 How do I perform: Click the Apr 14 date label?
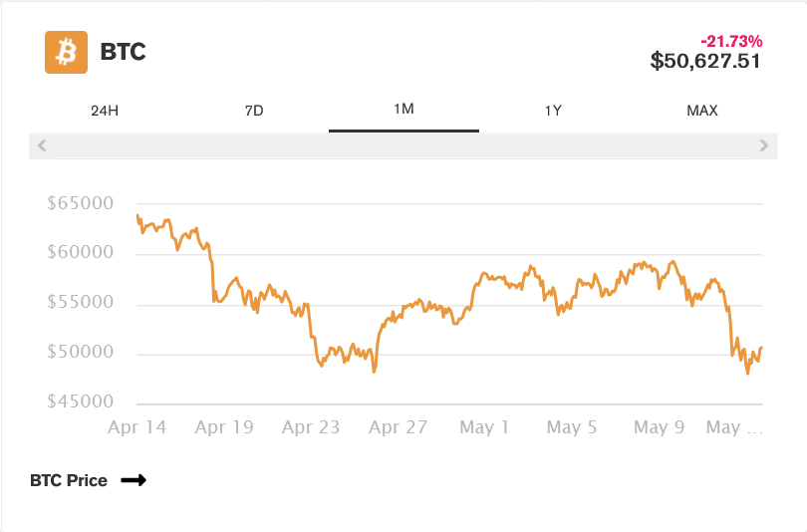136,427
